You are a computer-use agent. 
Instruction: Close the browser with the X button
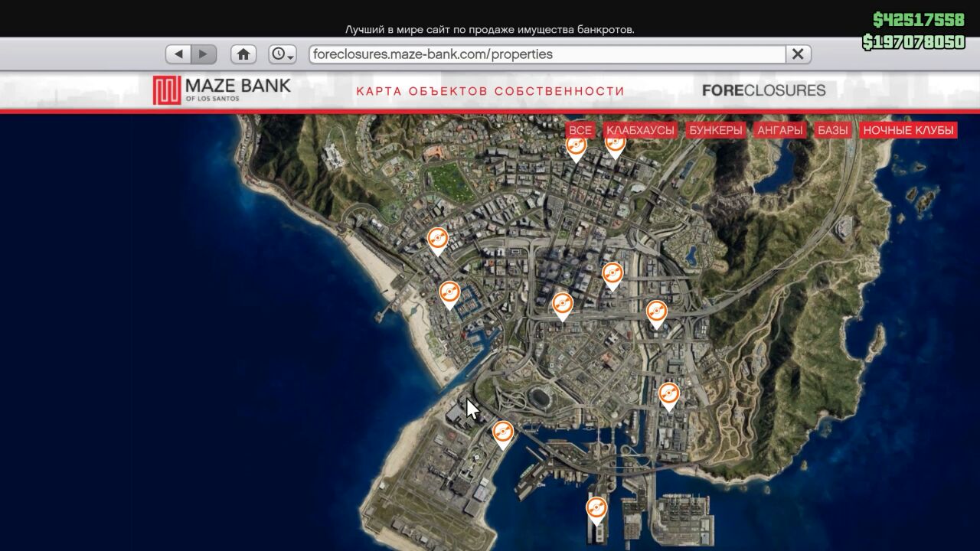(798, 54)
